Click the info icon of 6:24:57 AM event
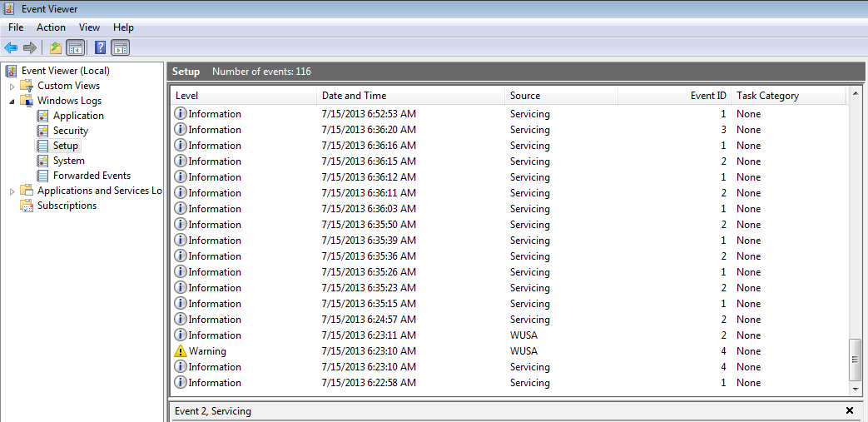 pyautogui.click(x=181, y=319)
